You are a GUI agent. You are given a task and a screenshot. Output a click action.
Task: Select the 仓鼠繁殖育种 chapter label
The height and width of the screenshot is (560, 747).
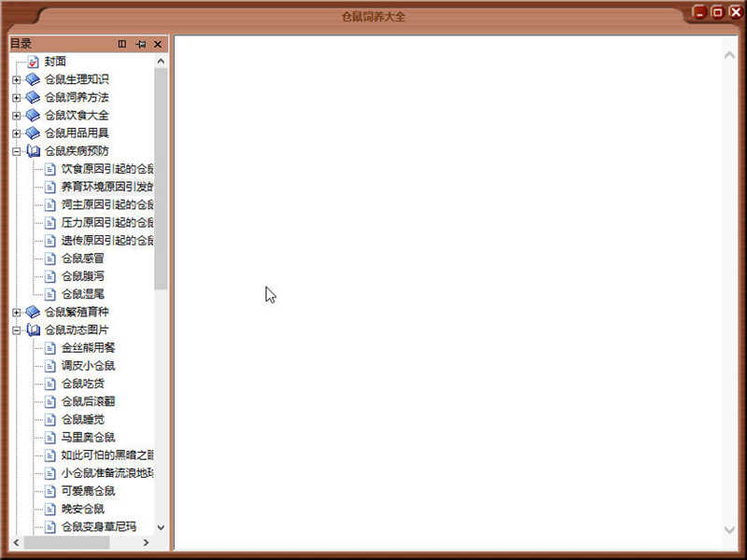pos(77,313)
